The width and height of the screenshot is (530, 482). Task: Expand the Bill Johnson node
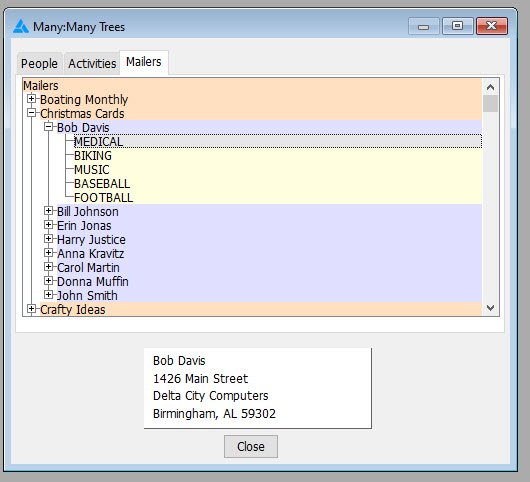[x=49, y=211]
